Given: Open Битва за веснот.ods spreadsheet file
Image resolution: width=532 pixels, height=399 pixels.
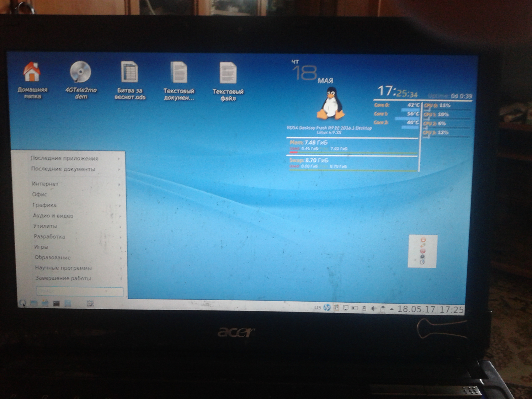Looking at the screenshot, I should [x=130, y=72].
